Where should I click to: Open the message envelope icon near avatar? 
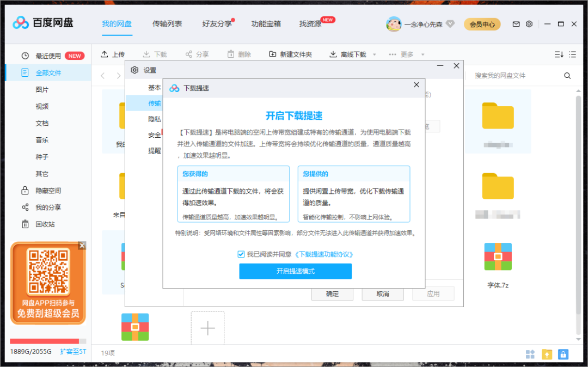tap(515, 24)
